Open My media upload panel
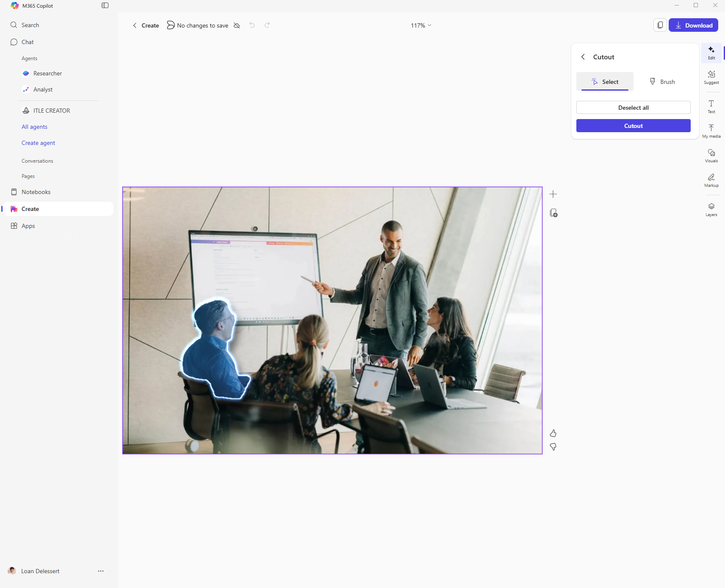 pos(711,130)
